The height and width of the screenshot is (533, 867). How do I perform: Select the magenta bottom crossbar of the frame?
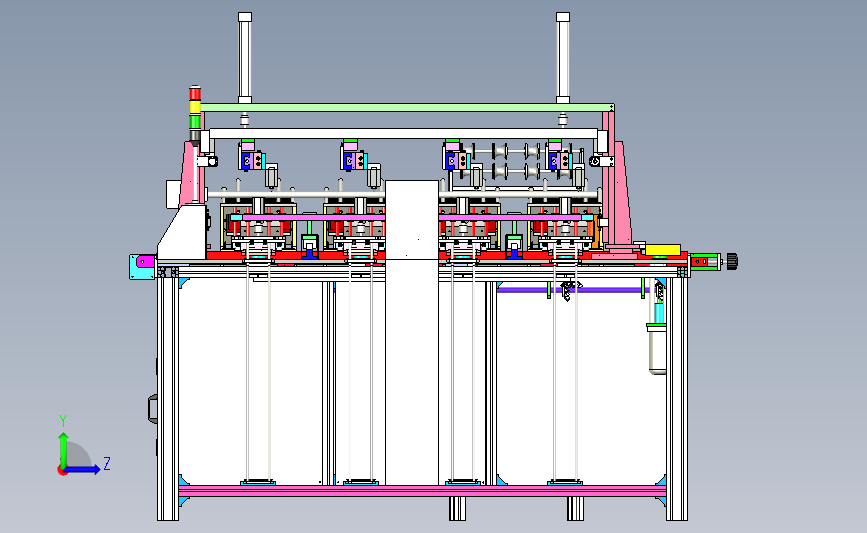(x=422, y=490)
